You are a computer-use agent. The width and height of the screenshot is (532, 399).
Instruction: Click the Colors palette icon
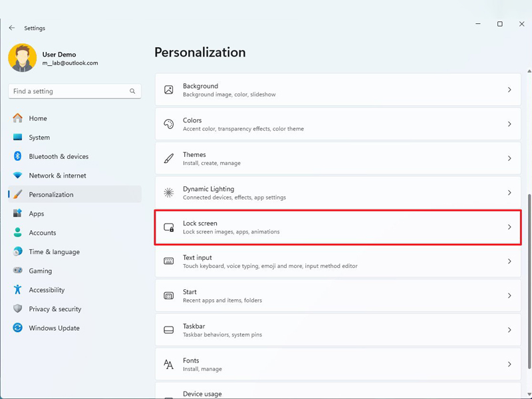[x=169, y=124]
